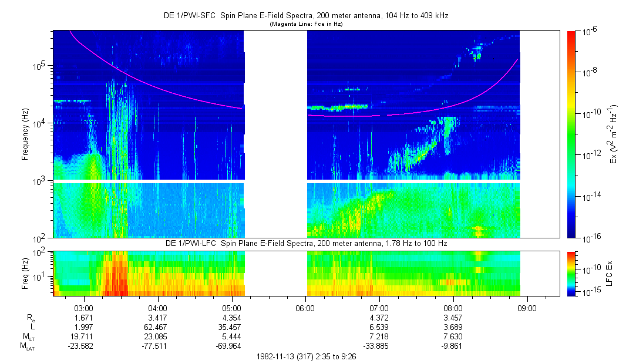The height and width of the screenshot is (364, 636).
Task: Click the Re value 3.417
Action: 157,318
